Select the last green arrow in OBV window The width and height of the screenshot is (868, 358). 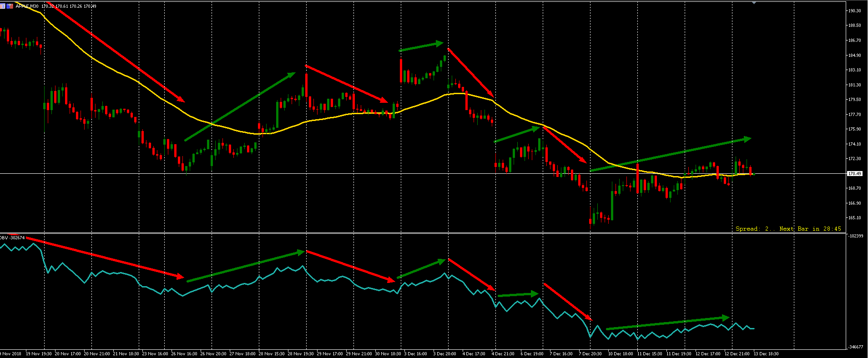click(667, 323)
